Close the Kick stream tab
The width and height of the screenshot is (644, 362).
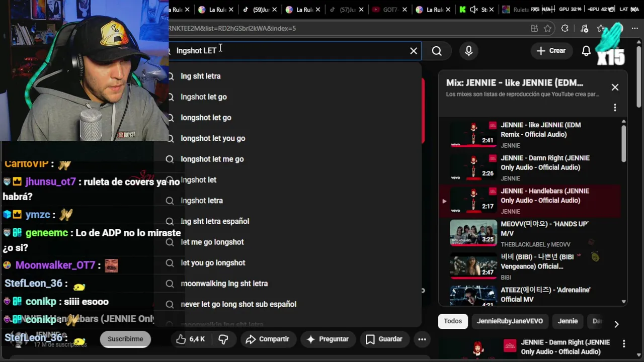(492, 10)
